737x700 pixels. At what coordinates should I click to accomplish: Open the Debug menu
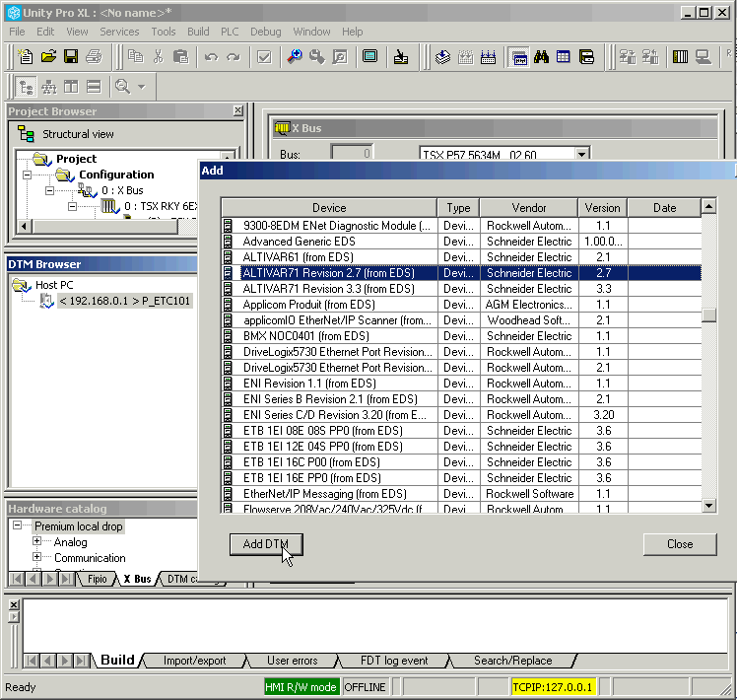coord(266,32)
